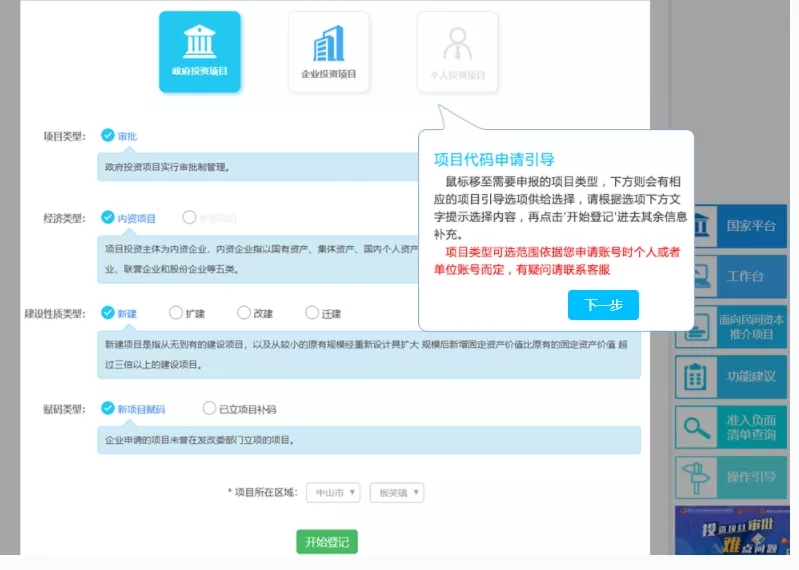This screenshot has height=570, width=799.
Task: Click the 准入负面清单查询 magnifier icon
Action: (x=697, y=427)
